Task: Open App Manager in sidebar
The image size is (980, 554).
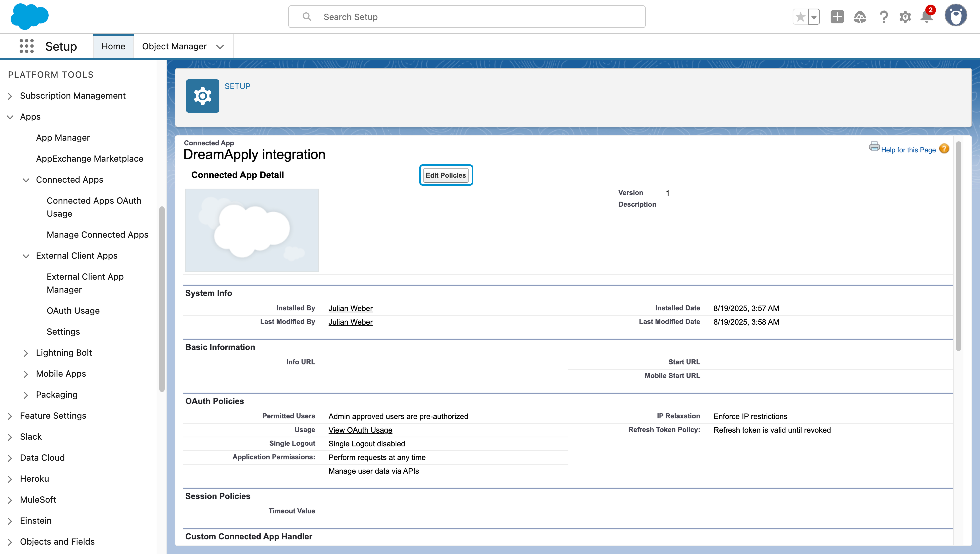Action: pos(63,137)
